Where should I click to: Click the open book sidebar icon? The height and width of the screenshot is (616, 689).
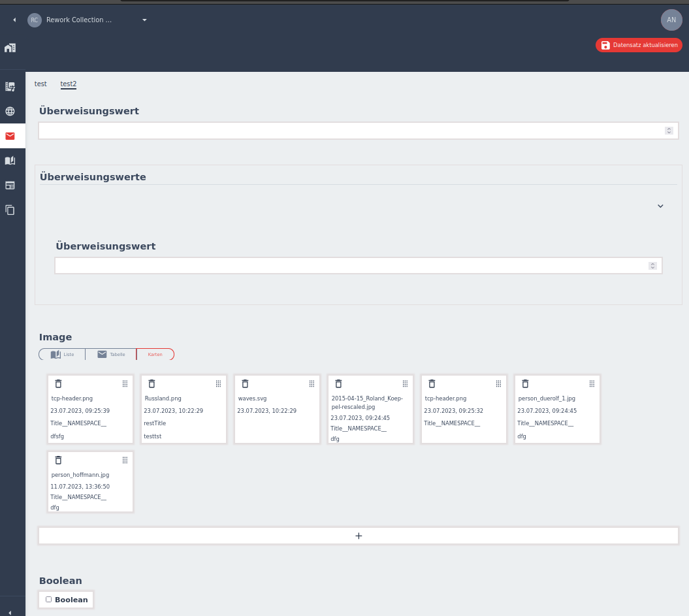tap(10, 161)
